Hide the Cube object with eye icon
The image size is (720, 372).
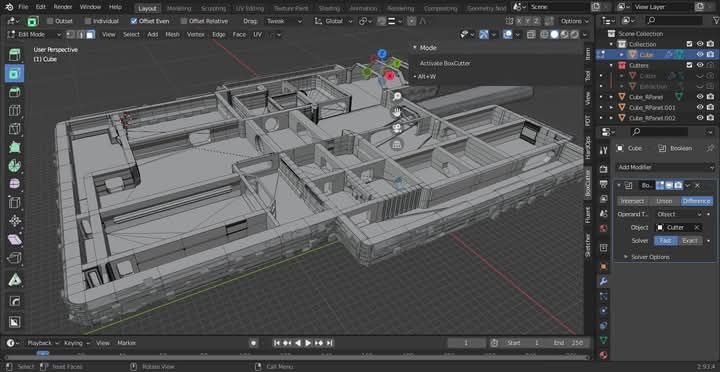click(700, 55)
